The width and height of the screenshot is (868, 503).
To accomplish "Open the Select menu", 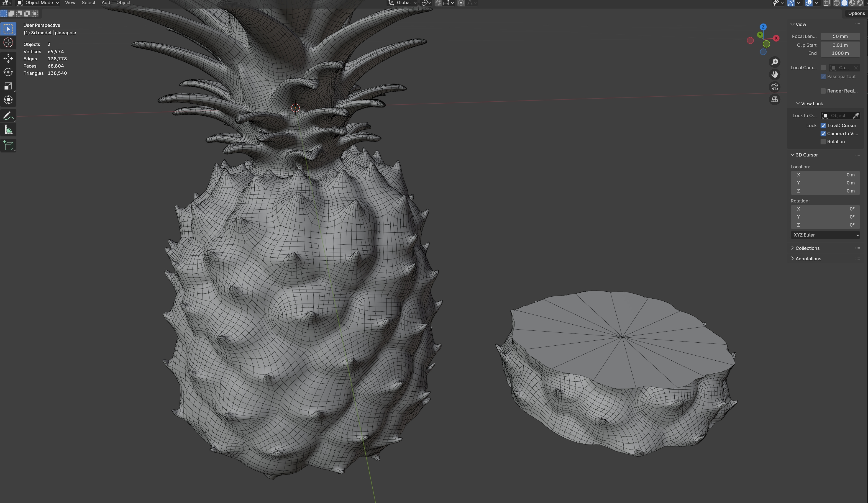I will [x=88, y=3].
